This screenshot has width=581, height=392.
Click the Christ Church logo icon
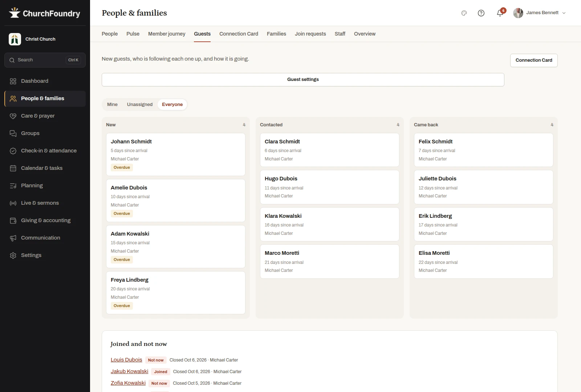coord(15,39)
